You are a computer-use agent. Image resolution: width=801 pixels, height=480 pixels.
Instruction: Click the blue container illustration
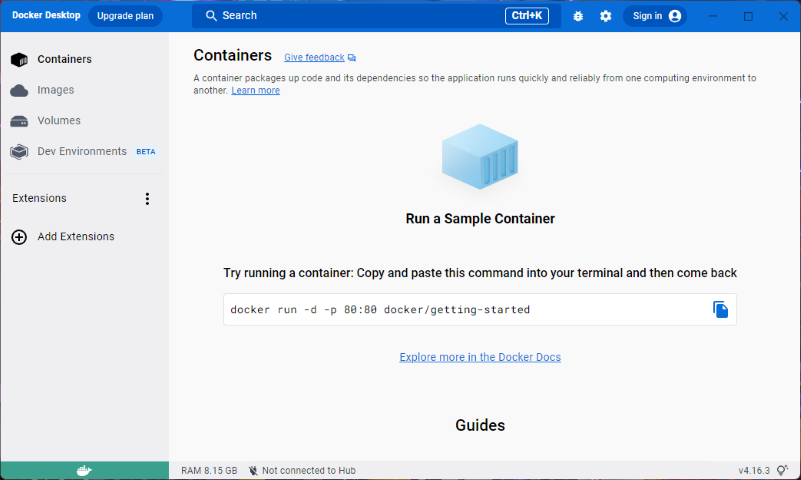480,157
